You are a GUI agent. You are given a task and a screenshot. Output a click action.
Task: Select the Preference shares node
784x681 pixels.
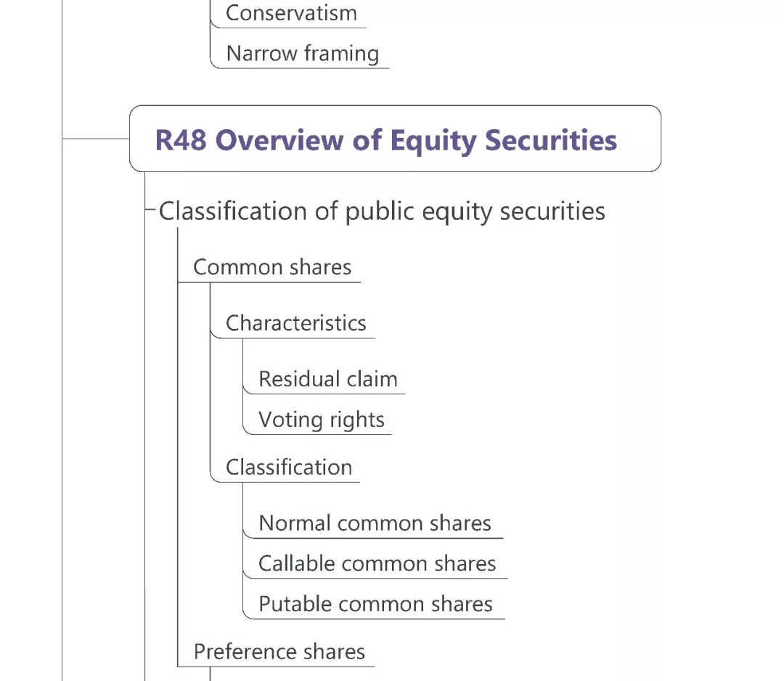(x=279, y=651)
